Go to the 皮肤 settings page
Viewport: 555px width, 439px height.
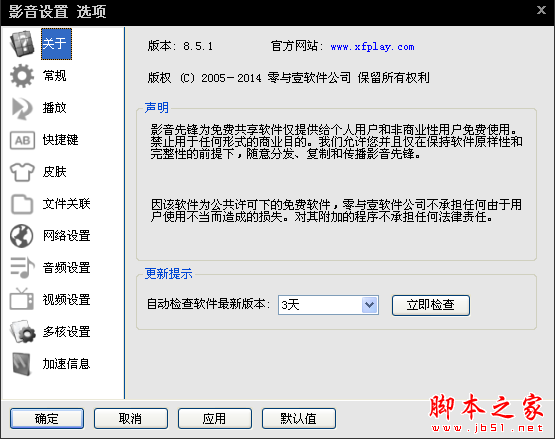(55, 172)
